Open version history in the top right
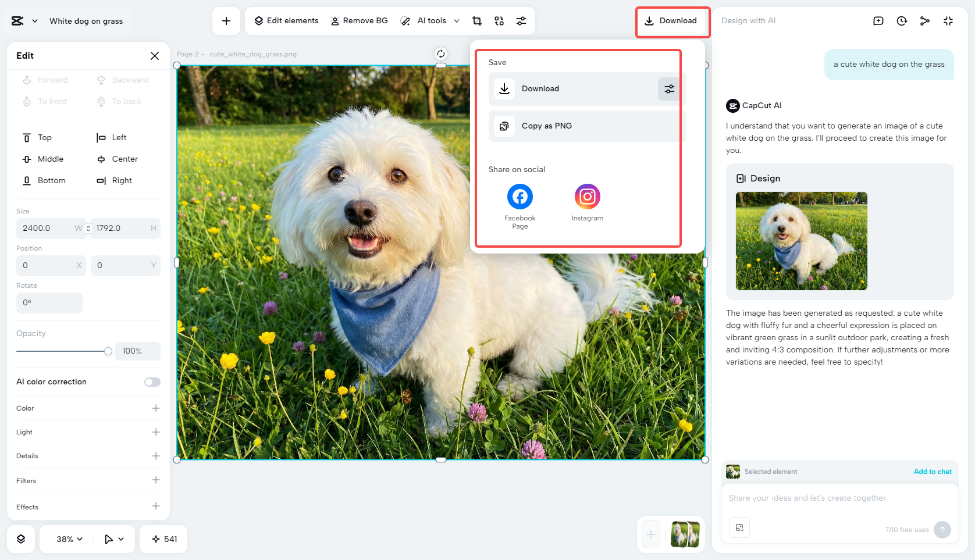Image resolution: width=975 pixels, height=560 pixels. 901,20
